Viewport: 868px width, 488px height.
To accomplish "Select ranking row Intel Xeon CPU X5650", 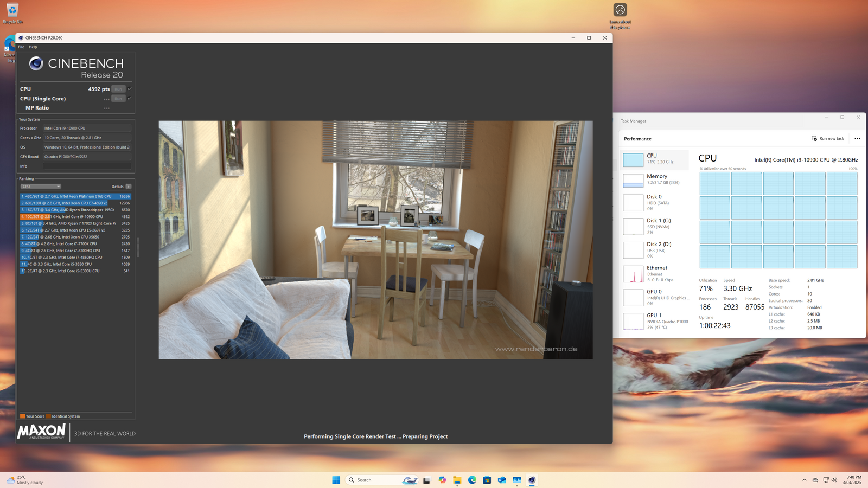I will tap(75, 237).
